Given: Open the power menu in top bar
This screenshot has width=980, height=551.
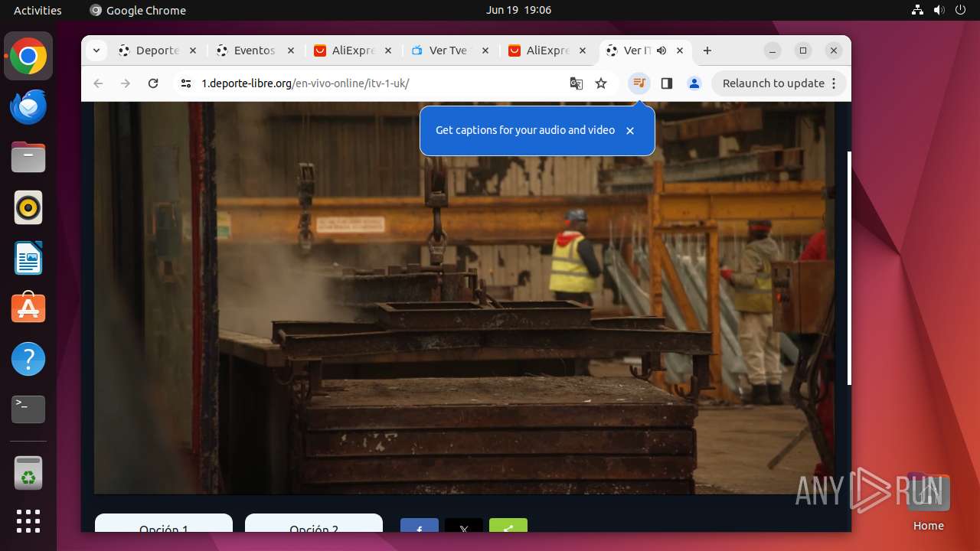Looking at the screenshot, I should 961,10.
